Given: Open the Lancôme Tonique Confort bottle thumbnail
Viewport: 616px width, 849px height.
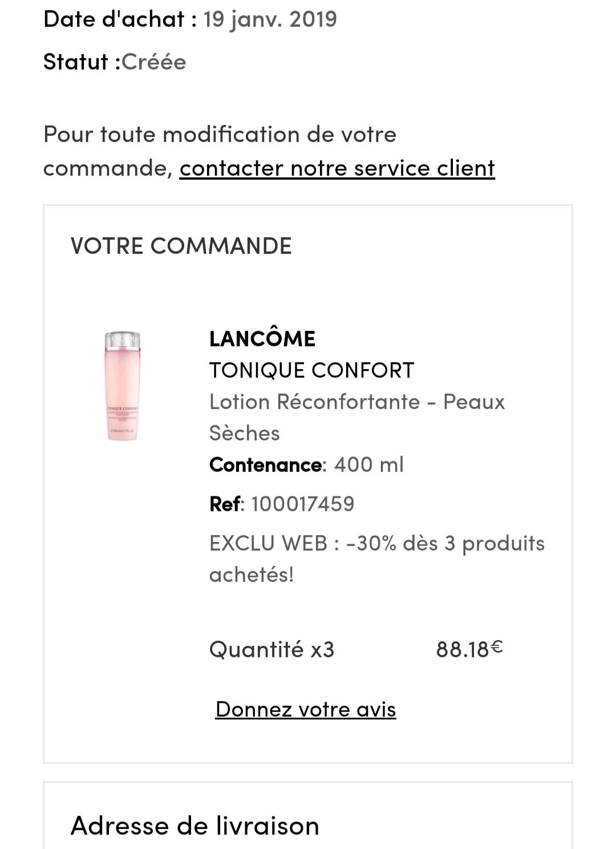Looking at the screenshot, I should pos(122,386).
